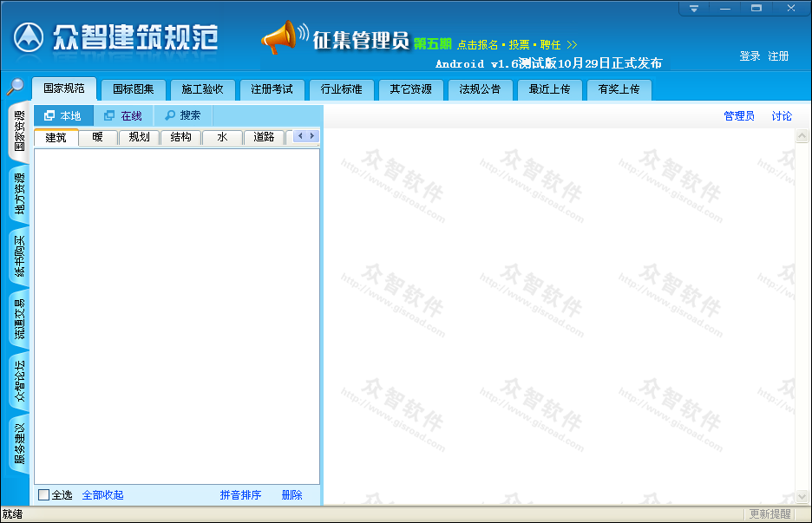Screen dimensions: 812x523
Task: Click the scrollbar down arrow
Action: pyautogui.click(x=802, y=497)
